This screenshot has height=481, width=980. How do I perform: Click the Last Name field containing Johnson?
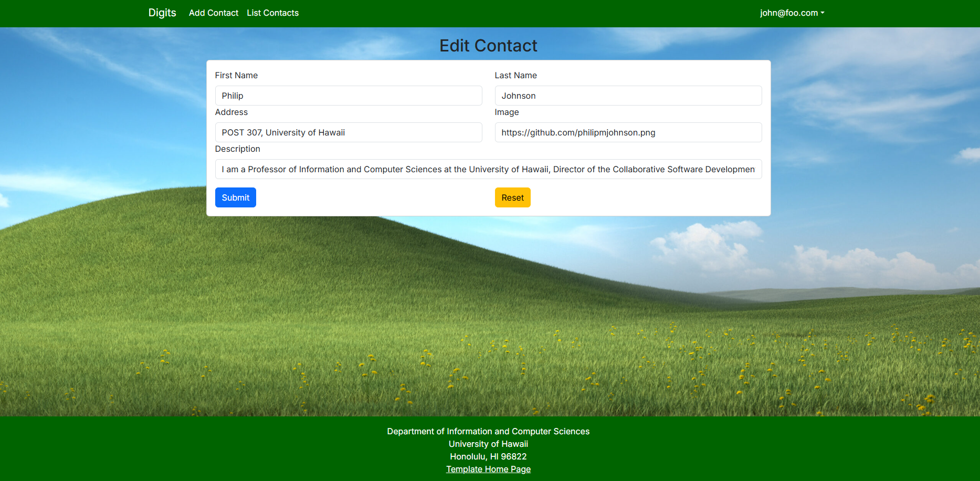click(628, 96)
